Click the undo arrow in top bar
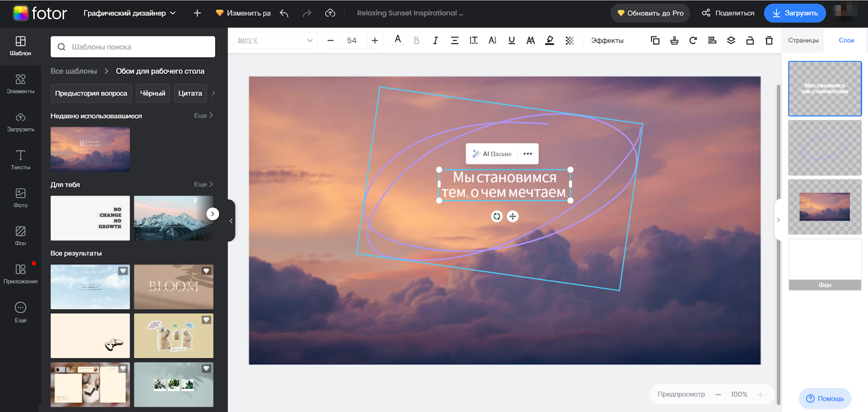Screen dimensions: 868x412 284,13
